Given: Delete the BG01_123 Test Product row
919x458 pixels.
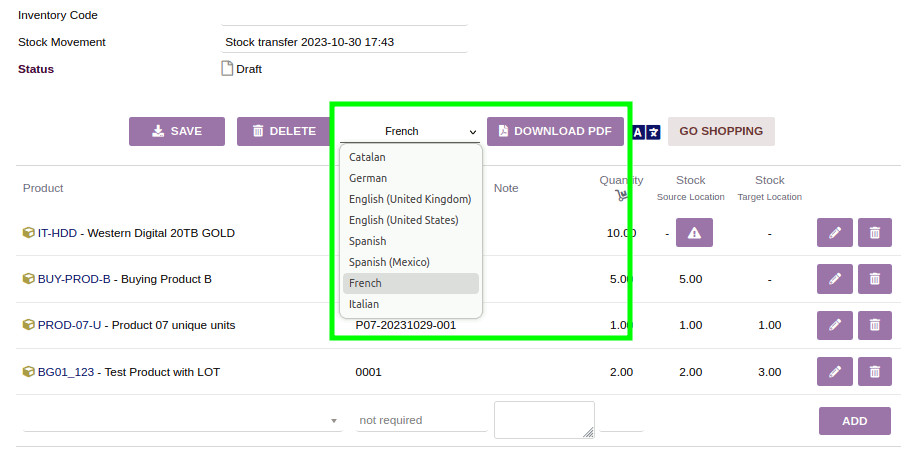Looking at the screenshot, I should [874, 372].
